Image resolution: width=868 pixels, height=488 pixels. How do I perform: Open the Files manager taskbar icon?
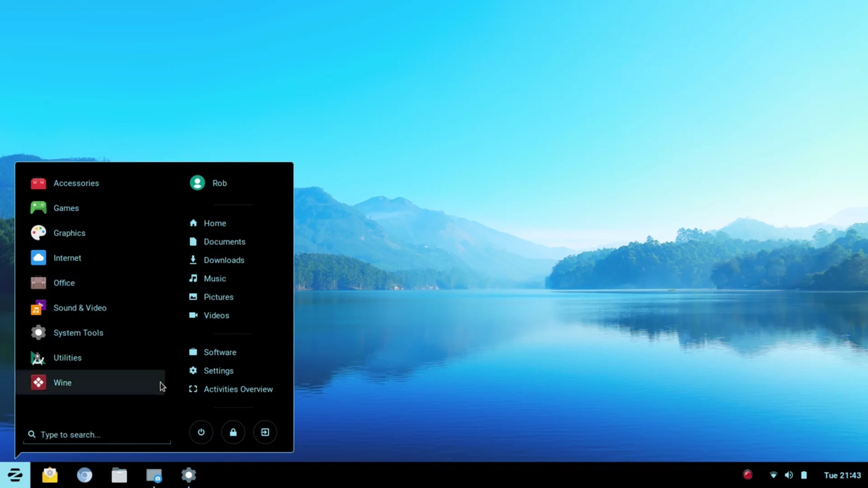(x=119, y=475)
